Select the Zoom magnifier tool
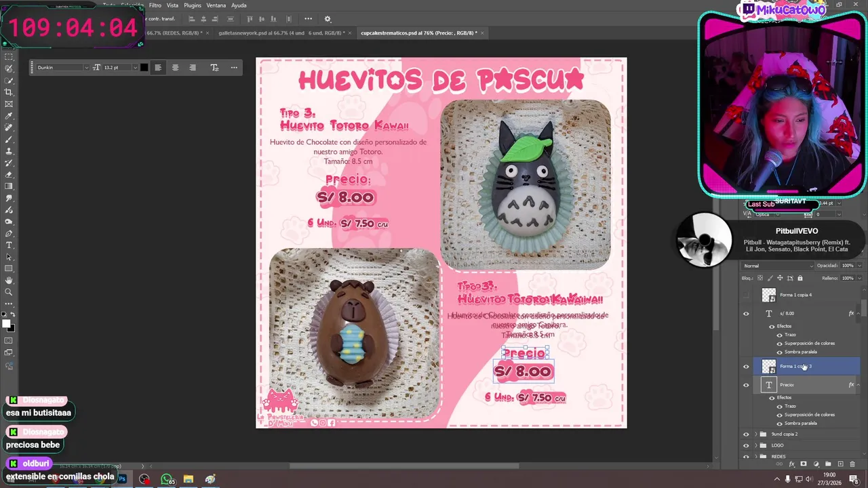The height and width of the screenshot is (488, 868). pos(9,292)
